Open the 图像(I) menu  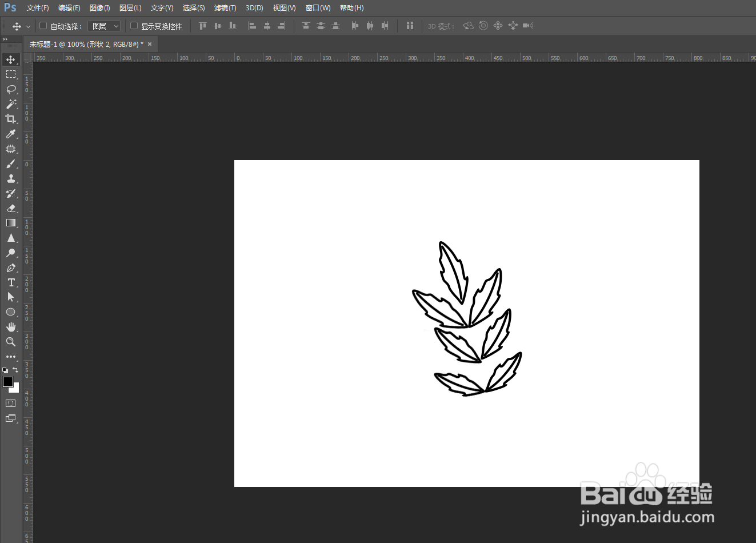100,8
